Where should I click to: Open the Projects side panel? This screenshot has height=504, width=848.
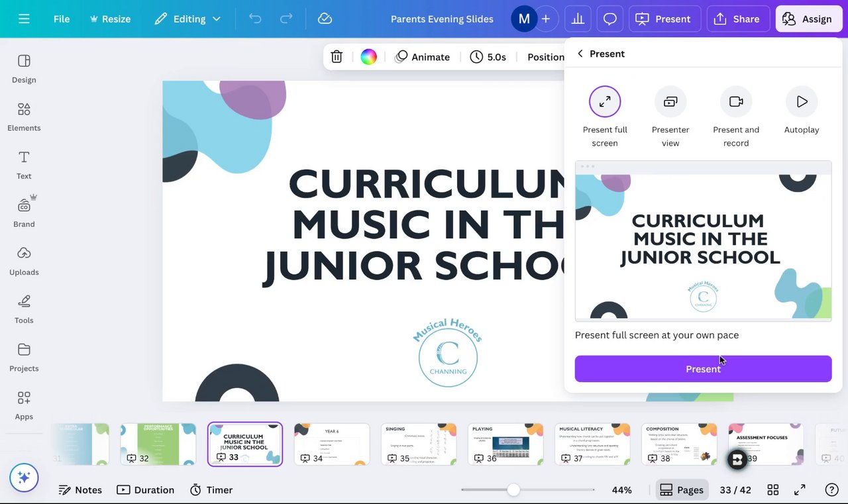(x=24, y=358)
